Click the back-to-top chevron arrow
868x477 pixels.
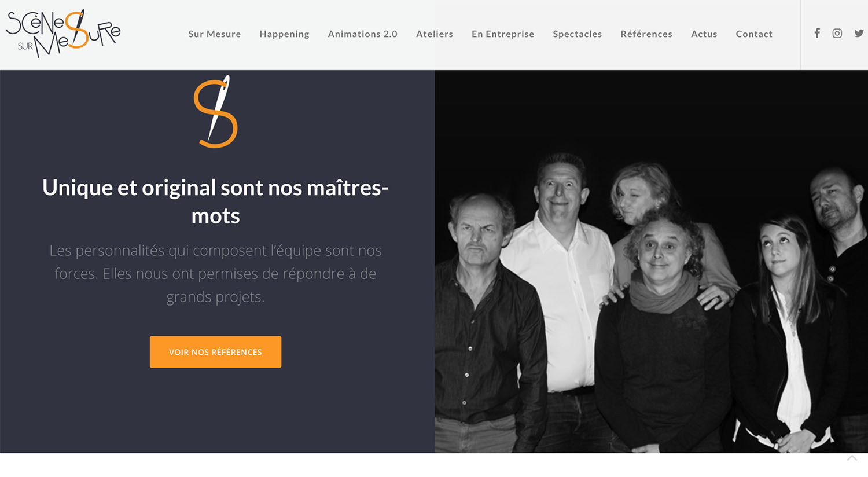[x=852, y=458]
